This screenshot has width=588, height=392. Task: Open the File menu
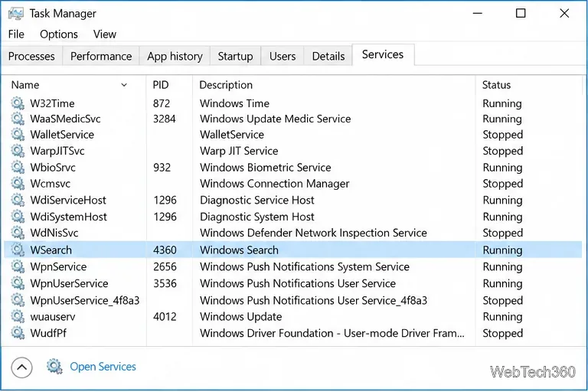click(x=16, y=34)
